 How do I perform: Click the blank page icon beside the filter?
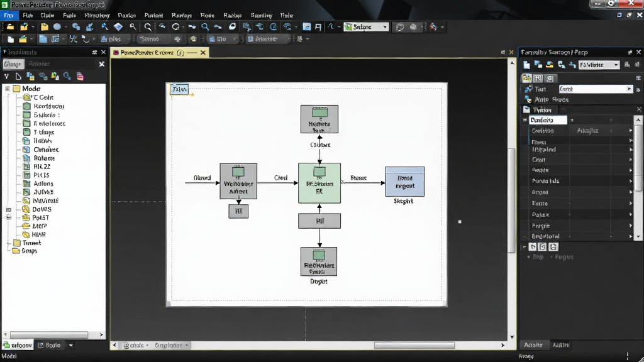18,76
